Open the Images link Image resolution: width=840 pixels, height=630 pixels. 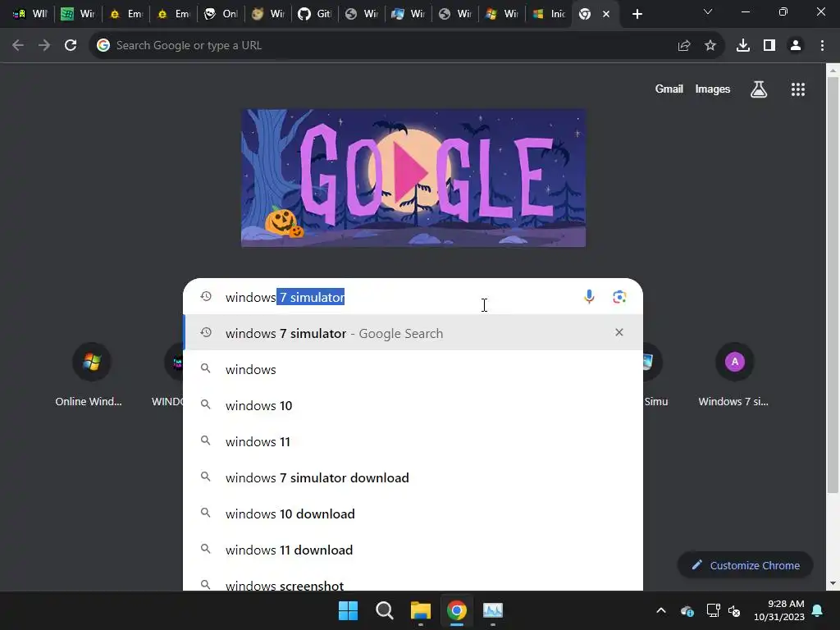713,89
